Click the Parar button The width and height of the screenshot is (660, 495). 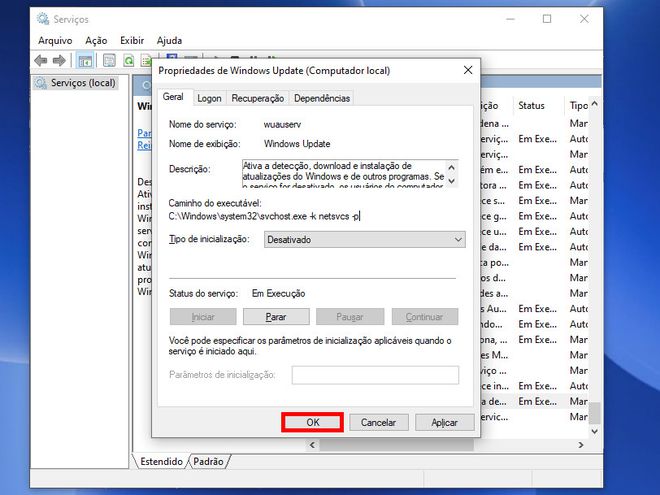click(276, 317)
